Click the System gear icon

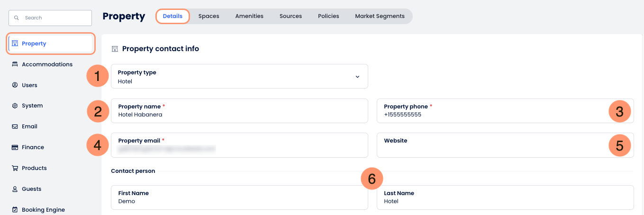point(15,106)
